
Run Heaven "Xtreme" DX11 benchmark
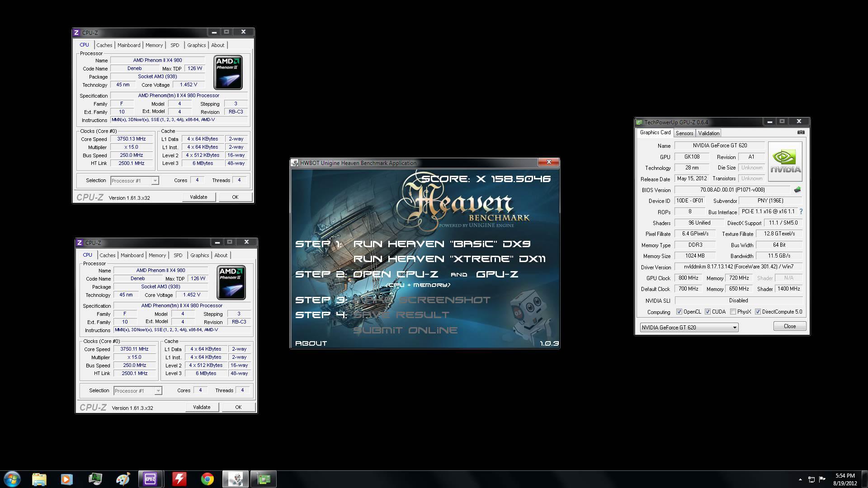(x=449, y=259)
